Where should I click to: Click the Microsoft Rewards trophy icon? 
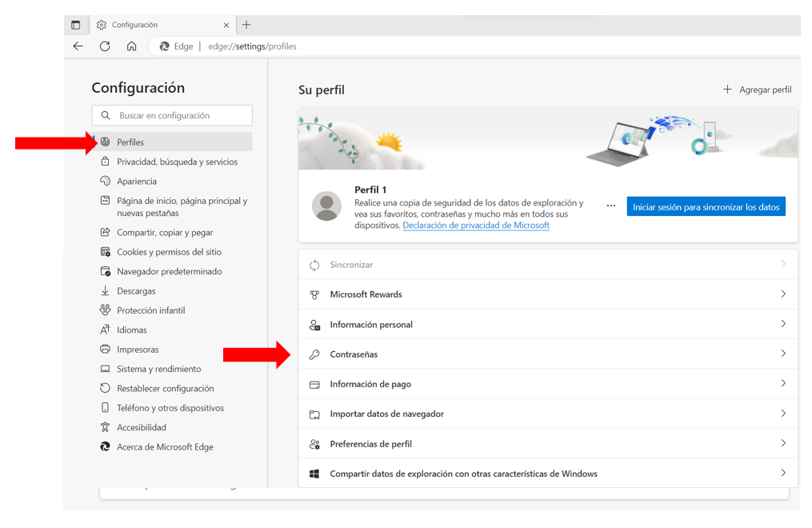pos(314,294)
